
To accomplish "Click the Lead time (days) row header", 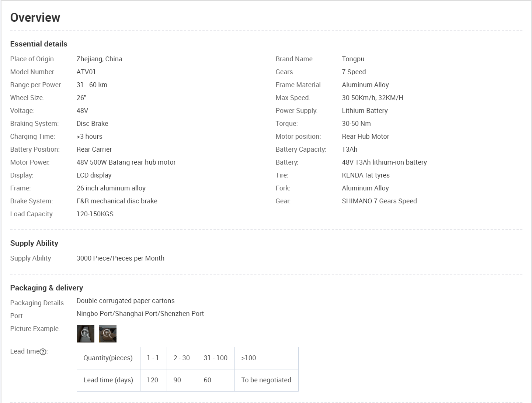I will [x=108, y=380].
